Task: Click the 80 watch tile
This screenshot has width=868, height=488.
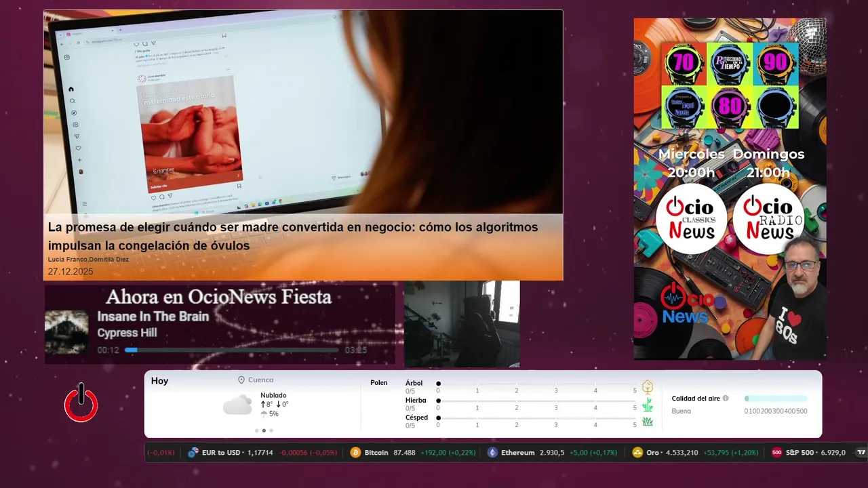Action: click(730, 107)
